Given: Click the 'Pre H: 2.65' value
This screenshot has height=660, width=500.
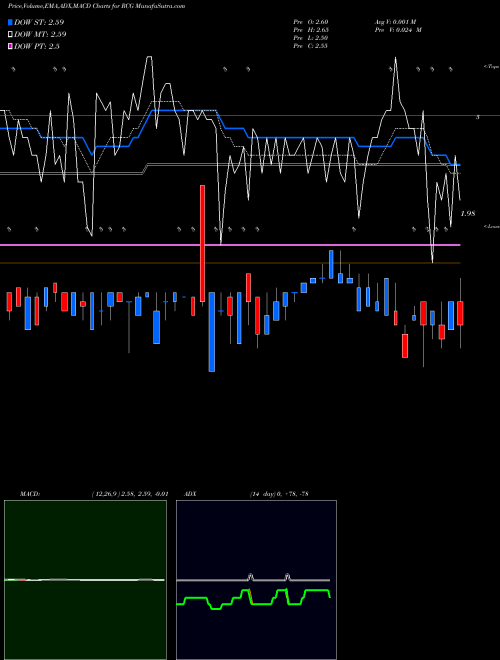Looking at the screenshot, I should coord(311,30).
